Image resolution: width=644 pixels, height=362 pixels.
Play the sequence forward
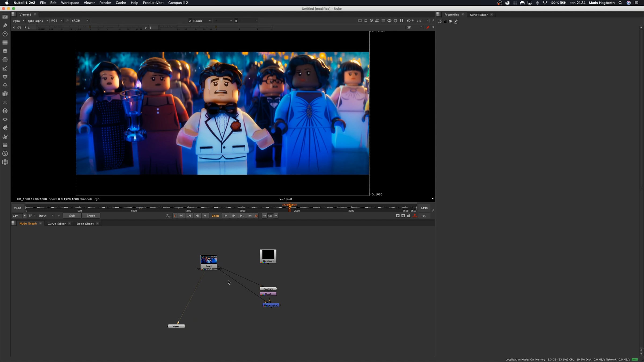click(x=226, y=216)
